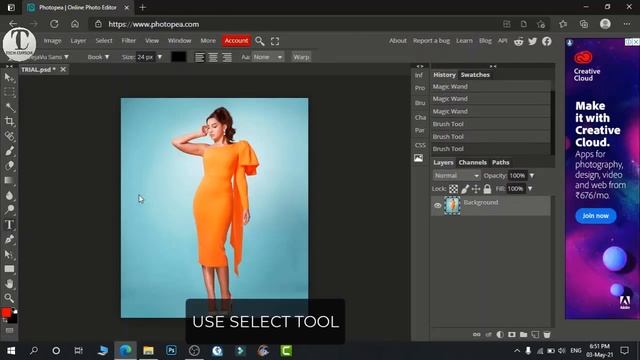Open the Select menu
This screenshot has width=640, height=360.
pyautogui.click(x=104, y=41)
